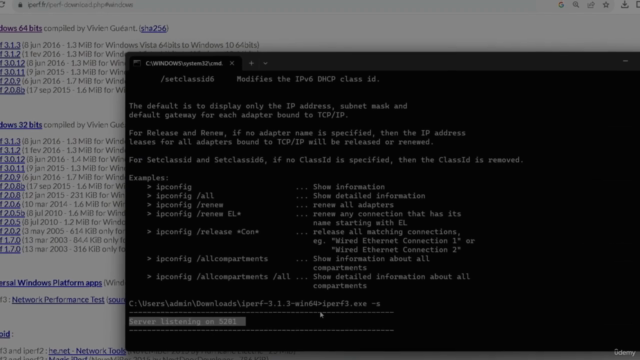Download iperf 2.0.6 from 10 mar 2014
The image size is (640, 360).
(10, 204)
